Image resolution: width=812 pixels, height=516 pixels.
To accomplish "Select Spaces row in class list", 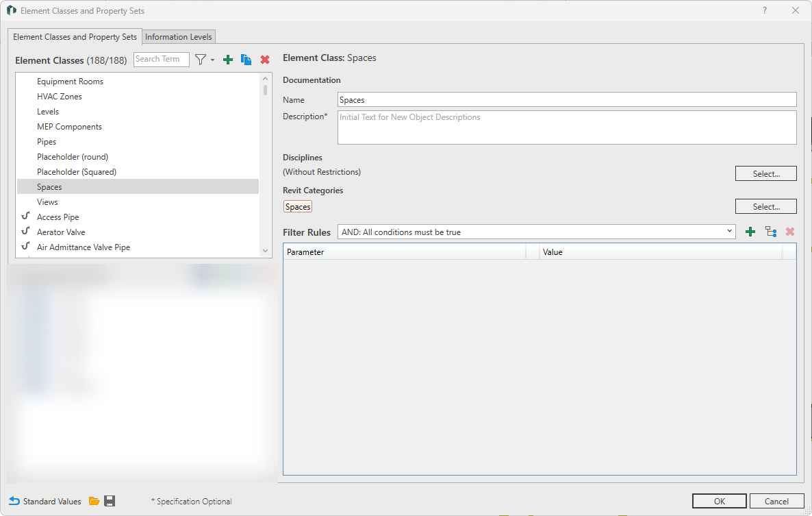I will tap(138, 186).
